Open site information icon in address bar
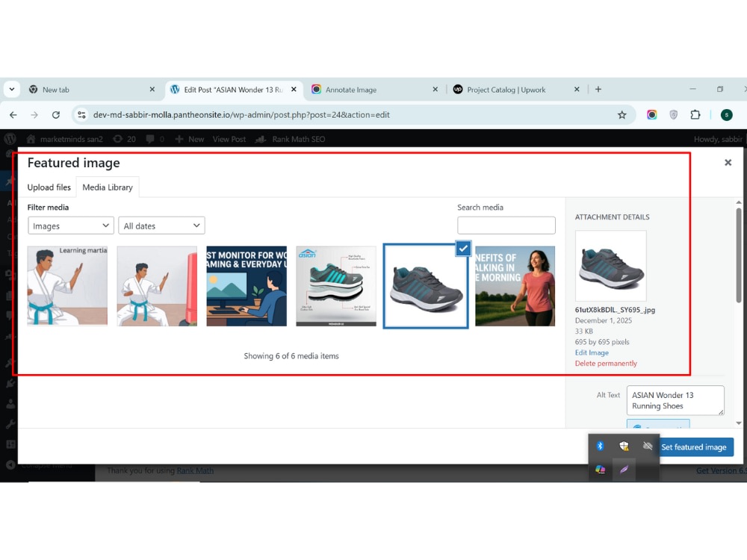The width and height of the screenshot is (747, 560). click(82, 115)
